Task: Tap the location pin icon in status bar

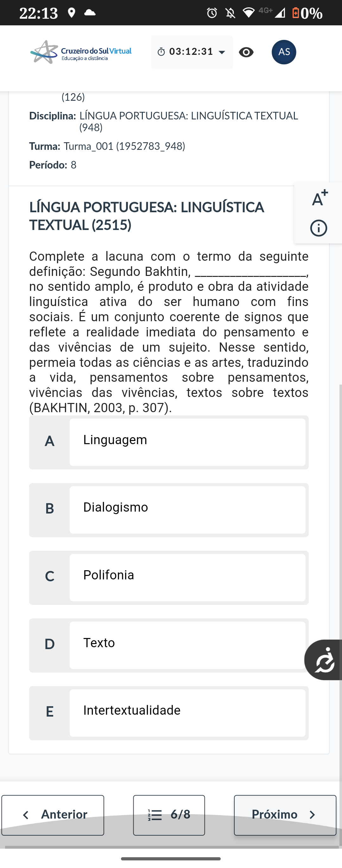Action: pos(71,13)
